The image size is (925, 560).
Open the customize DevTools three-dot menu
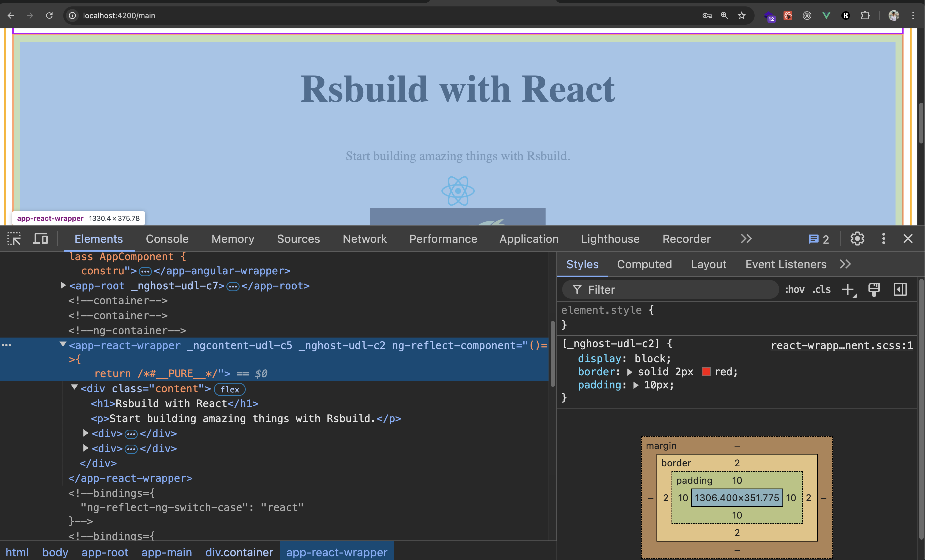[x=883, y=239]
